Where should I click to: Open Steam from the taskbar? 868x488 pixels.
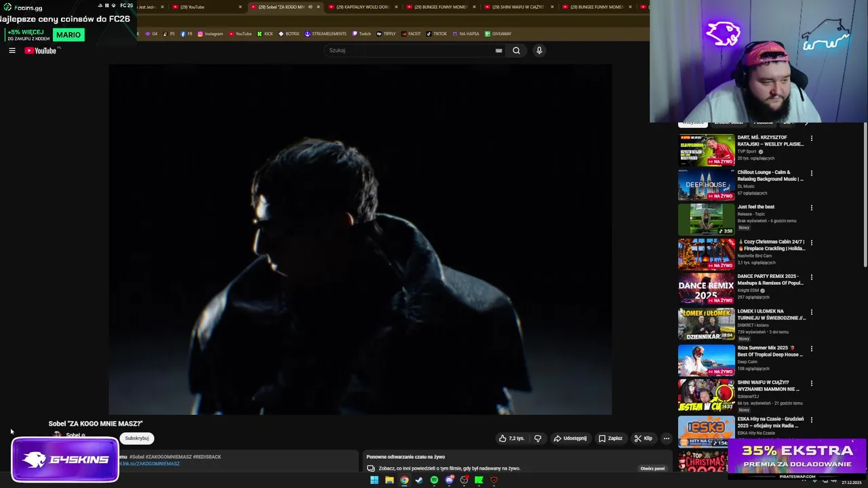tap(419, 480)
